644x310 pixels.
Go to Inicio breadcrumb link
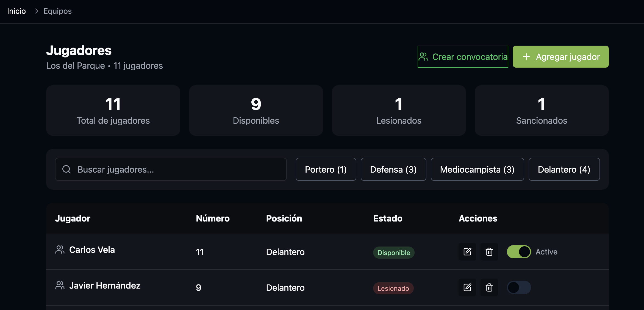16,11
